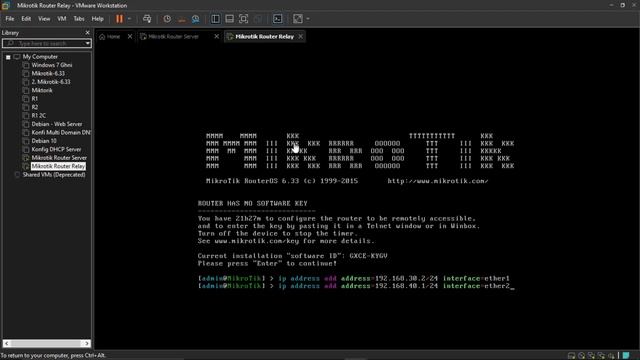Toggle the library sidebar view icon
The height and width of the screenshot is (360, 640).
(216, 19)
